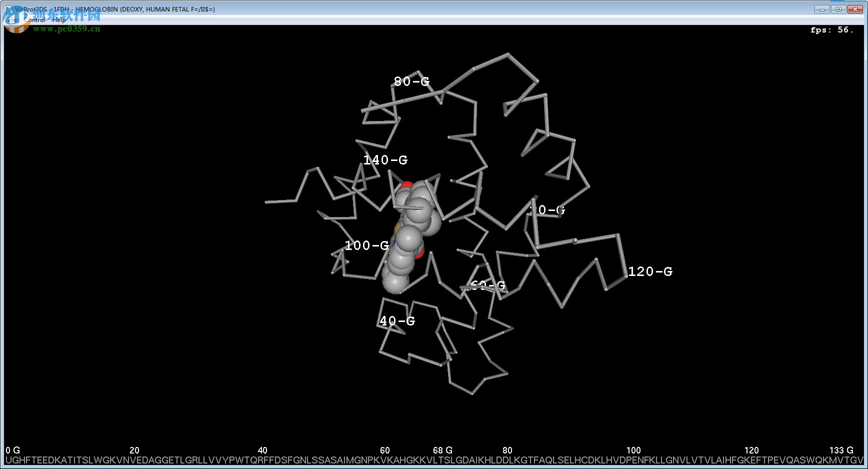Screen dimensions: 868x469
Task: Click the 120 mark on the sequence ruler
Action: click(751, 450)
